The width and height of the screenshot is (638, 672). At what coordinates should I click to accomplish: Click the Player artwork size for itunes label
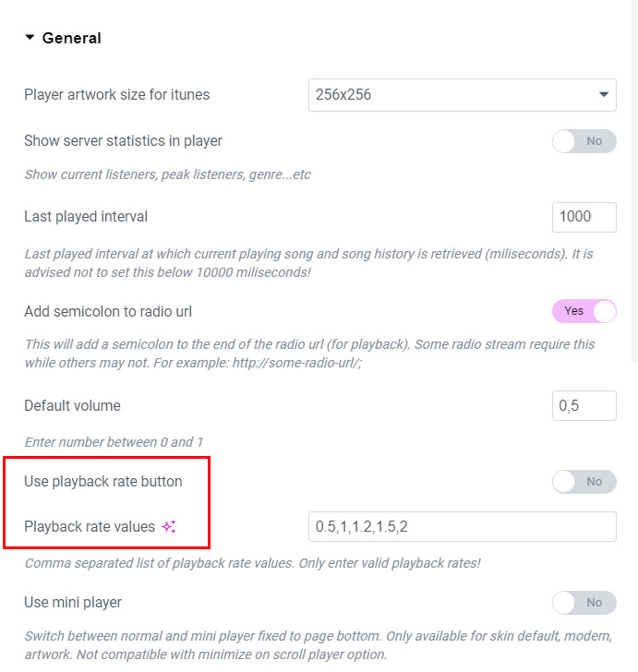point(116,94)
